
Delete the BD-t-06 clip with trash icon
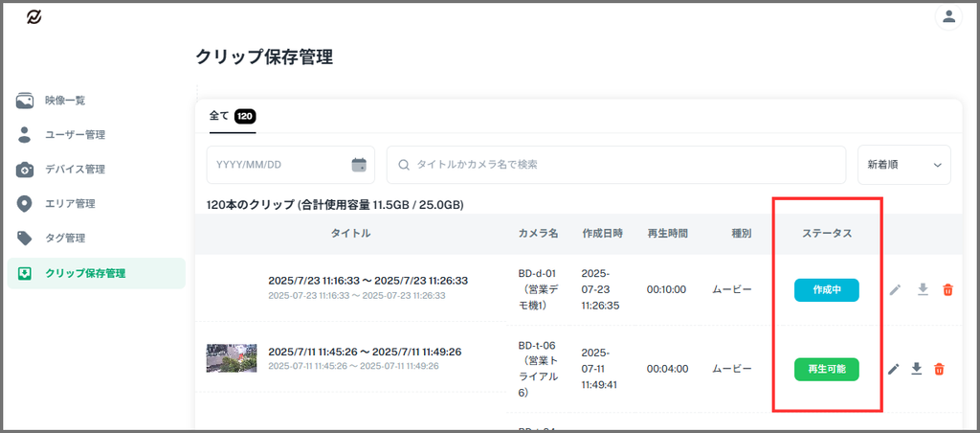pos(939,369)
